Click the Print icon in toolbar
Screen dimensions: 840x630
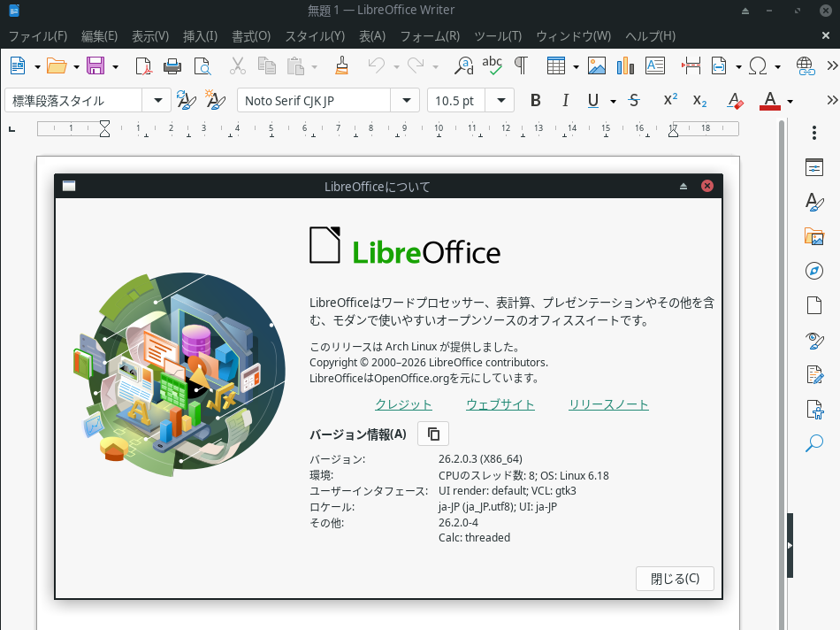coord(172,65)
